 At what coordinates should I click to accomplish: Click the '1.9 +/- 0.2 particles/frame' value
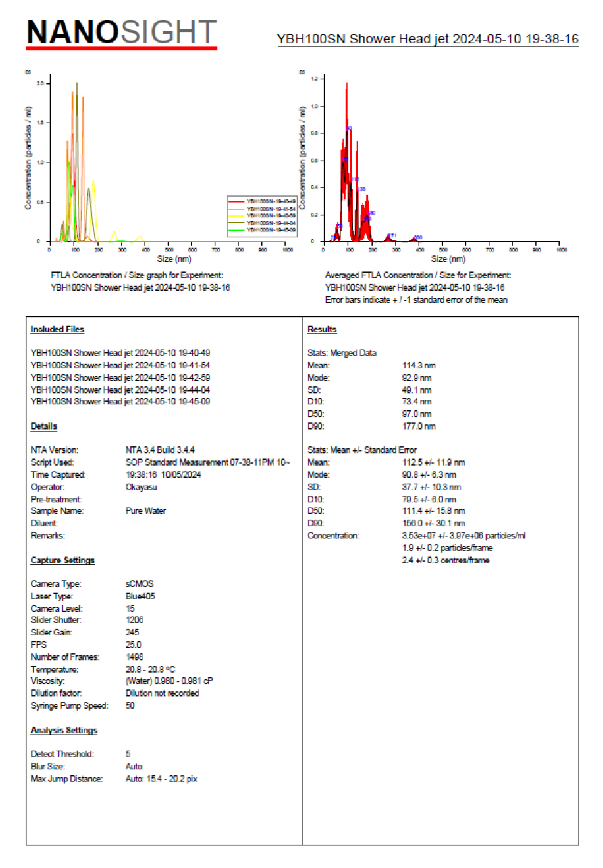447,547
